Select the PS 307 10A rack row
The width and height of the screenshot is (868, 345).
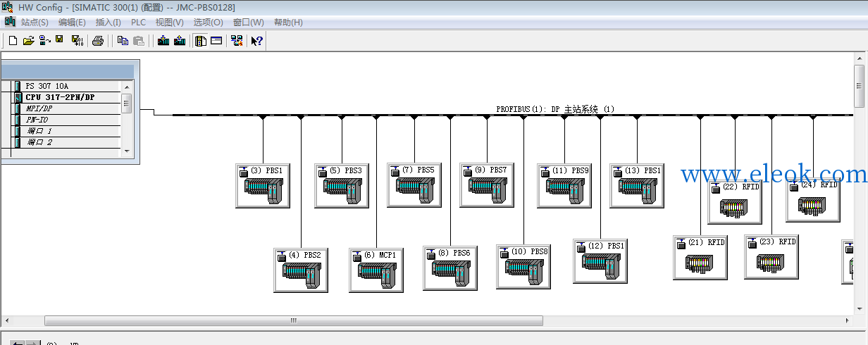pos(66,86)
